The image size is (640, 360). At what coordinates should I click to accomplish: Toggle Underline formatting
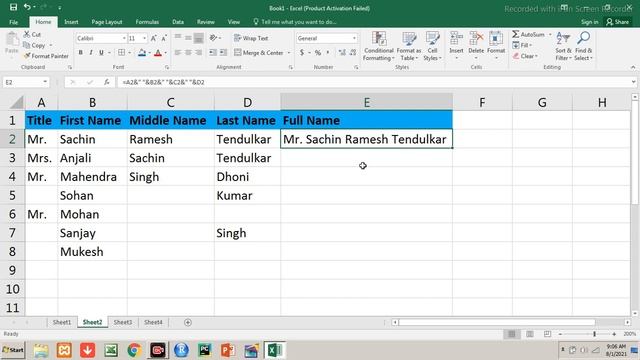click(101, 52)
